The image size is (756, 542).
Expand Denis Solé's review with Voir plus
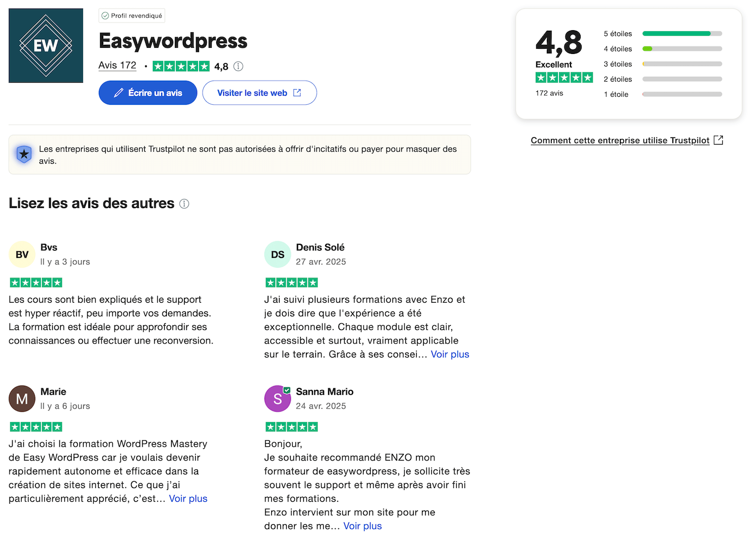pyautogui.click(x=450, y=355)
